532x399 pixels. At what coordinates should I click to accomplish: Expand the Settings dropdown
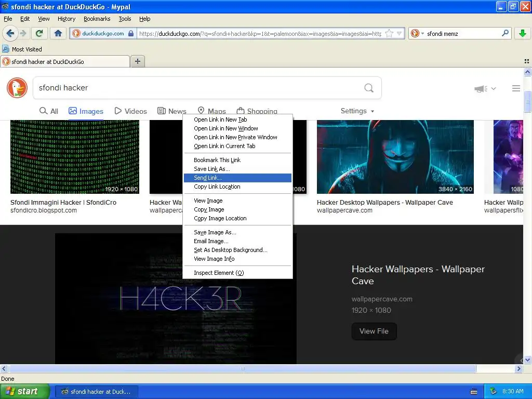357,111
